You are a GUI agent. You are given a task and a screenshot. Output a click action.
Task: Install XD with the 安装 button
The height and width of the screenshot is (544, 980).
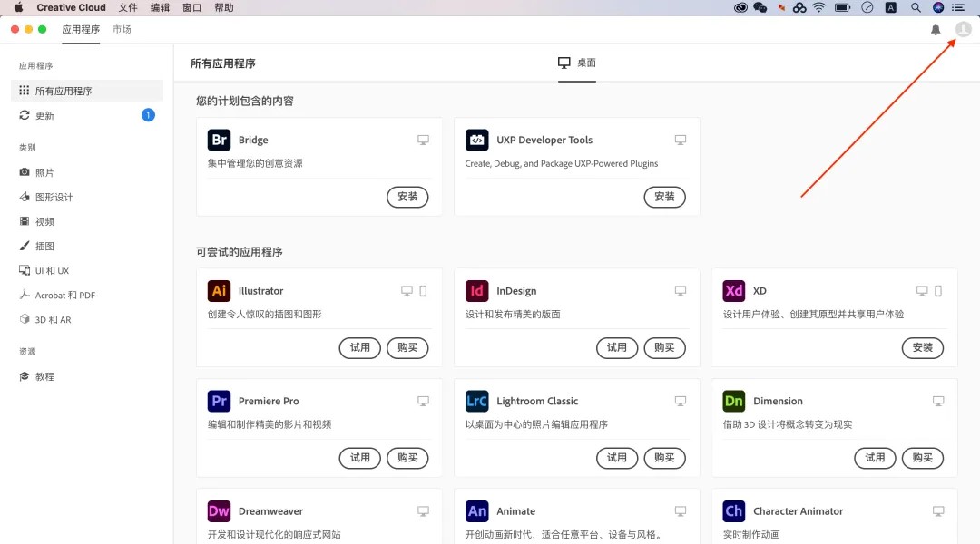pyautogui.click(x=923, y=348)
